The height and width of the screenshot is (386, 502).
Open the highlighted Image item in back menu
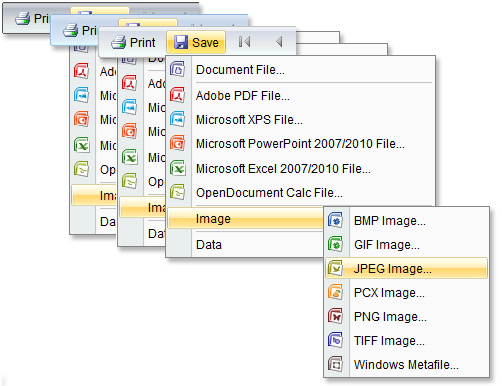tap(94, 195)
